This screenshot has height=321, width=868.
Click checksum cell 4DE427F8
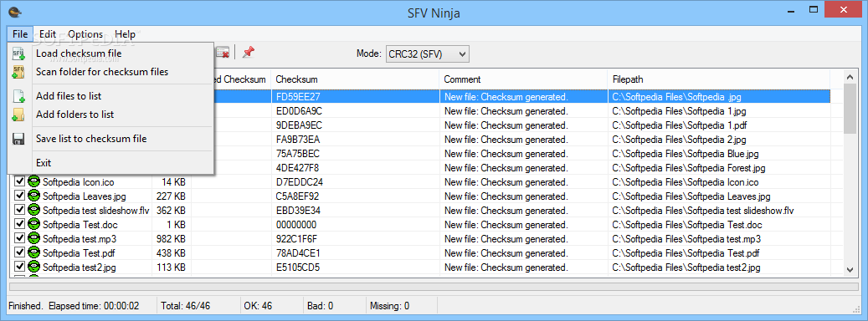(x=297, y=168)
